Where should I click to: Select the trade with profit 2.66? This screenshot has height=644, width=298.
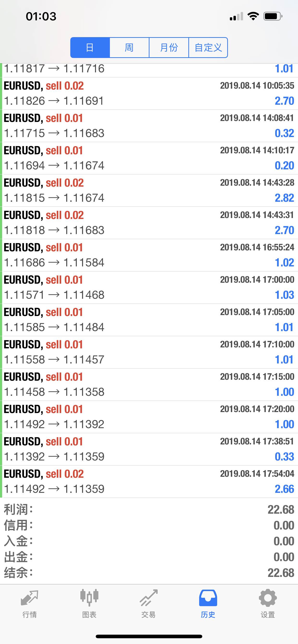click(149, 482)
